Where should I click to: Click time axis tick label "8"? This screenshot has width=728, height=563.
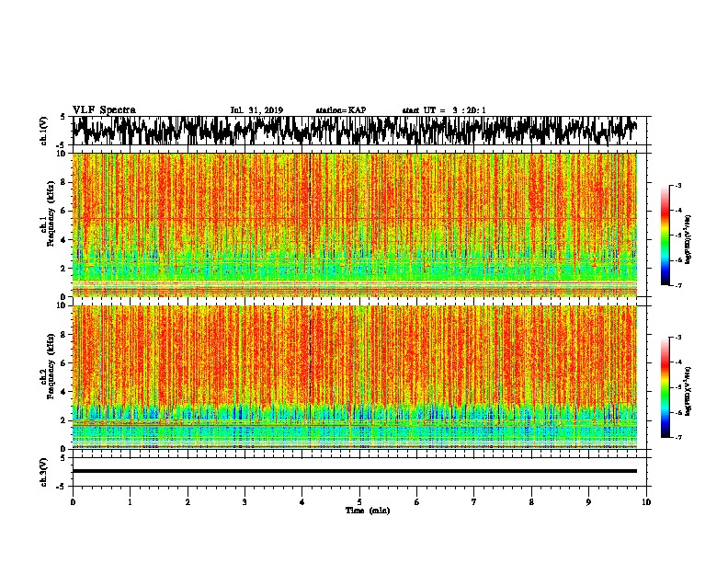tap(531, 502)
